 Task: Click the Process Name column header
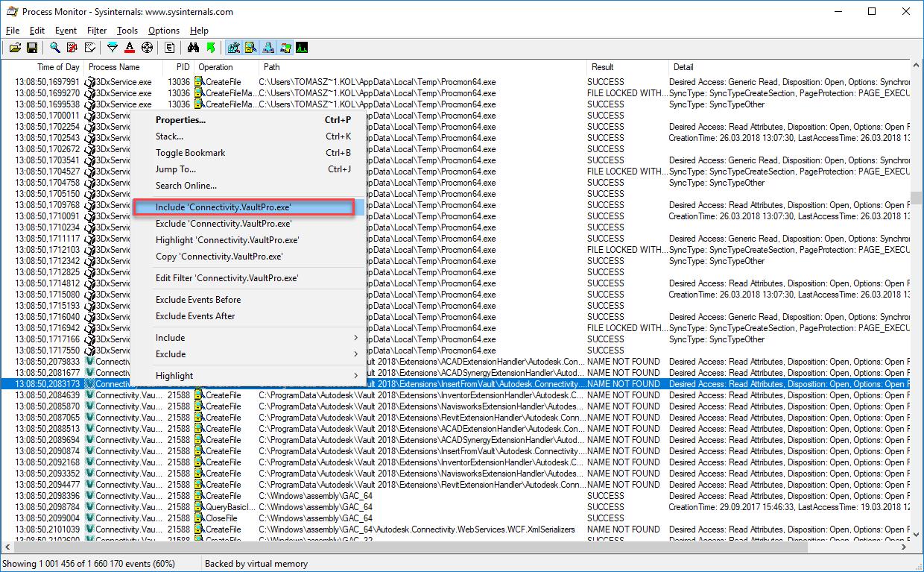pos(114,67)
